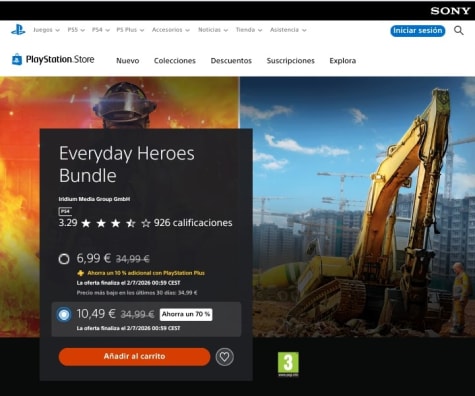The height and width of the screenshot is (396, 475).
Task: Add bundle to wishlist heart icon
Action: [224, 357]
